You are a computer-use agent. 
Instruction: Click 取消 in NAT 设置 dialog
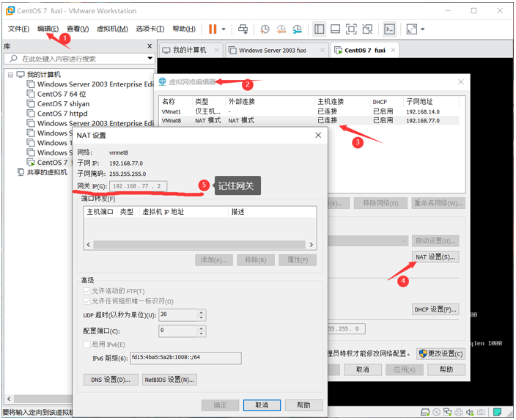[x=262, y=405]
